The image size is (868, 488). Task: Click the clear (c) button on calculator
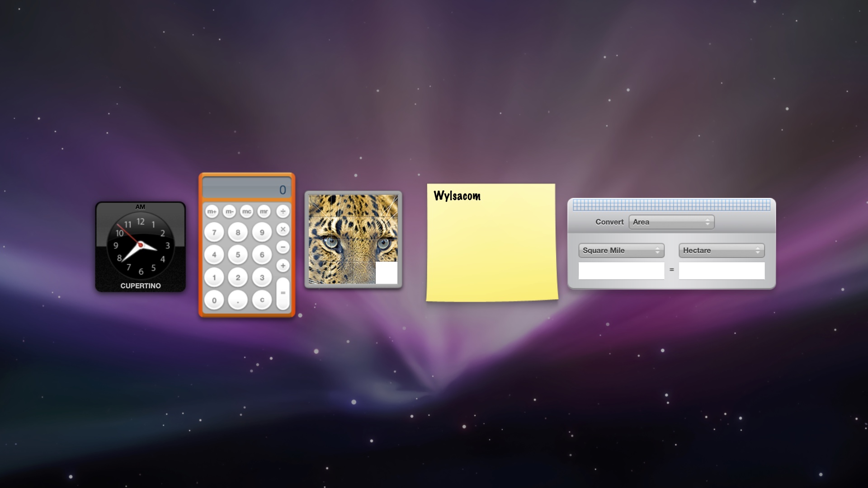click(x=261, y=301)
